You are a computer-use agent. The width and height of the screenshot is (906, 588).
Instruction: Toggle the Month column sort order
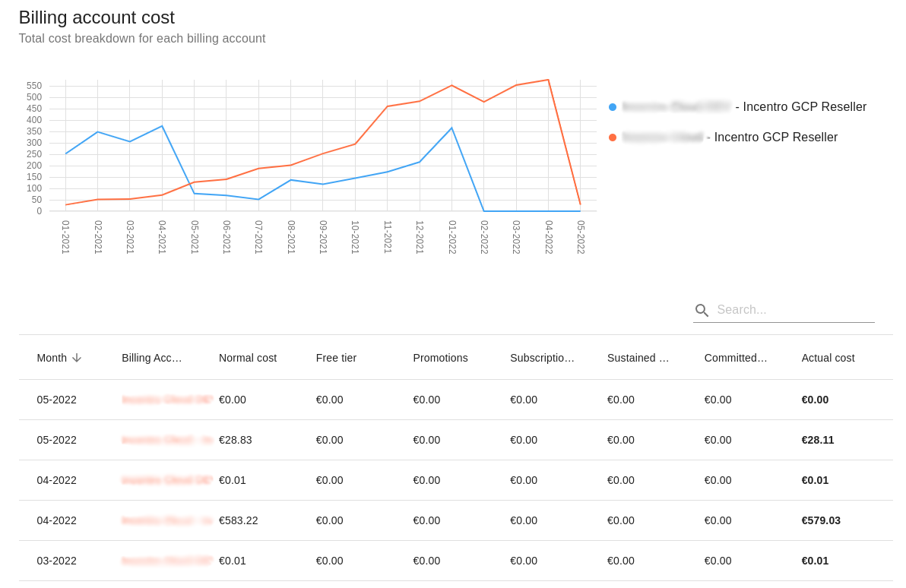52,357
